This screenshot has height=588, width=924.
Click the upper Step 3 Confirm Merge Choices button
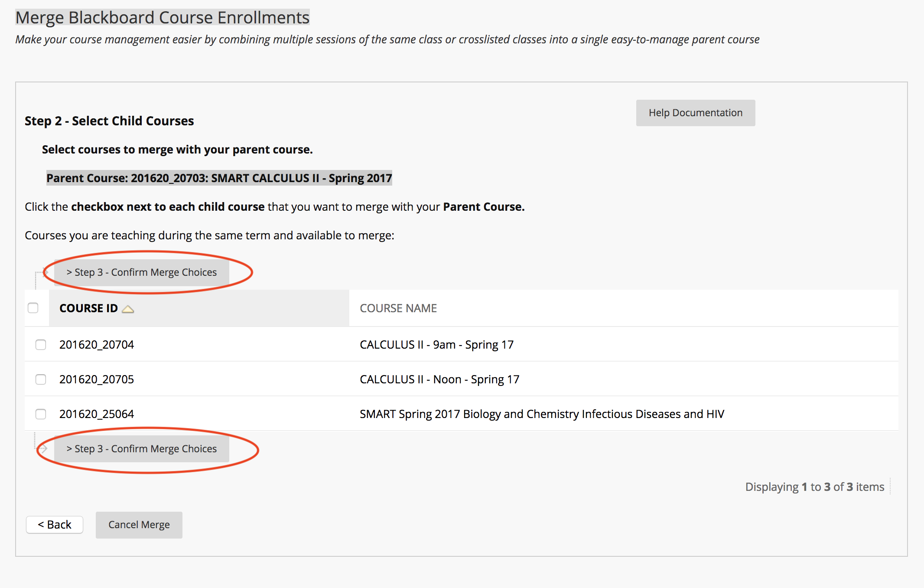(141, 272)
